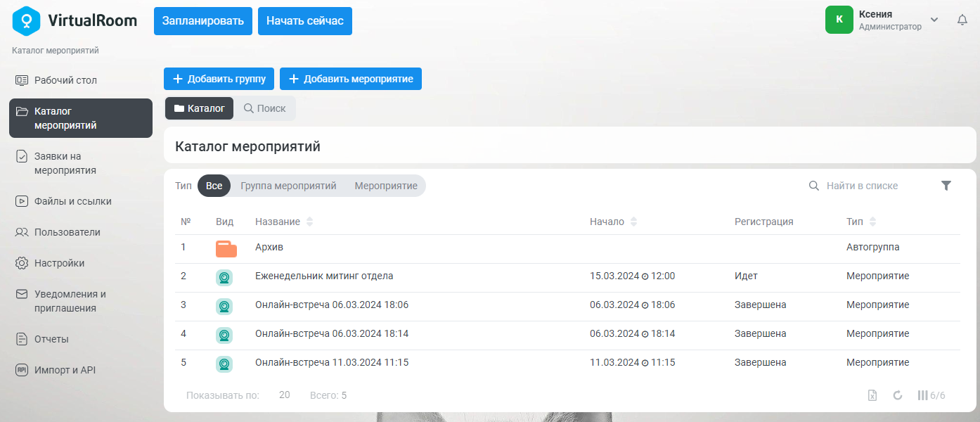Select Мероприятие type filter
980x422 pixels.
tap(386, 186)
